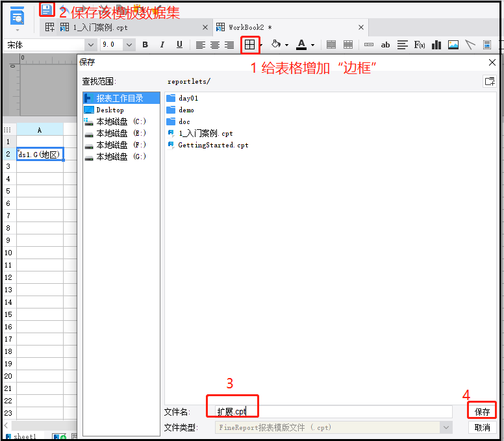The width and height of the screenshot is (504, 441).
Task: Switch to the WorkBook2 tab
Action: click(x=250, y=27)
